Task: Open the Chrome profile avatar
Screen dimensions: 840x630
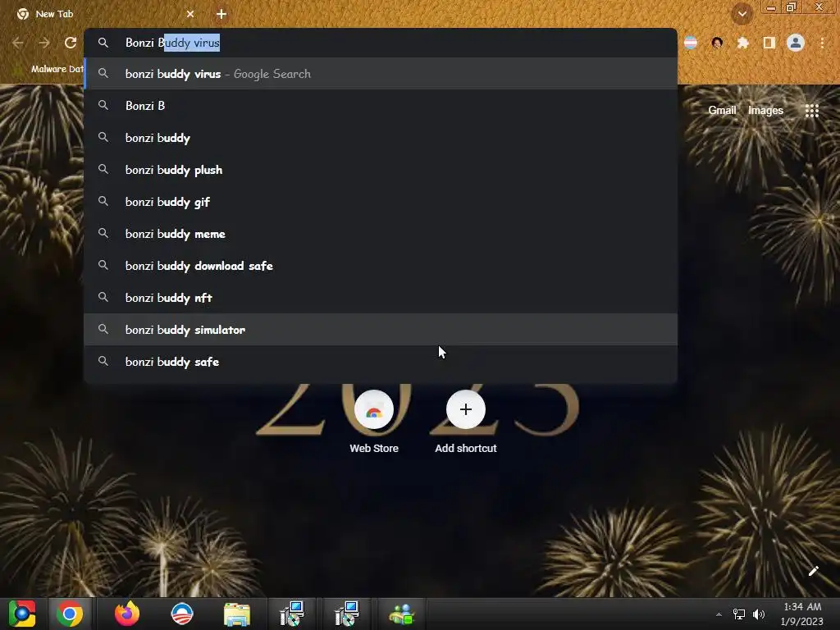Action: tap(796, 43)
